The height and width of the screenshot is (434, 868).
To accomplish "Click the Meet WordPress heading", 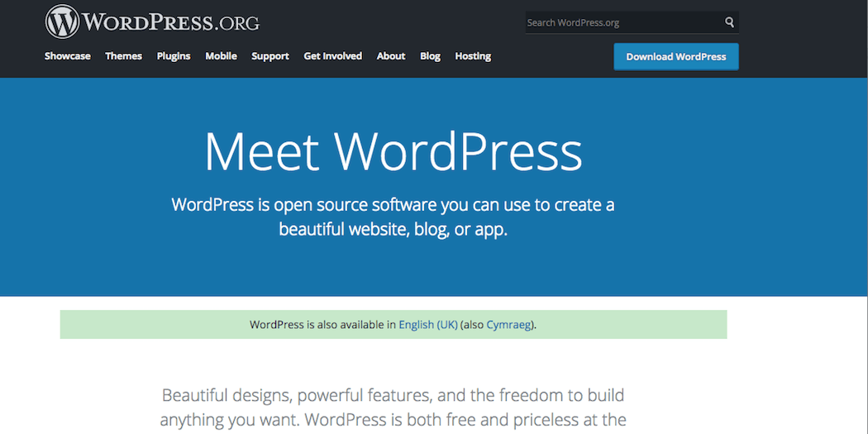I will tap(393, 151).
